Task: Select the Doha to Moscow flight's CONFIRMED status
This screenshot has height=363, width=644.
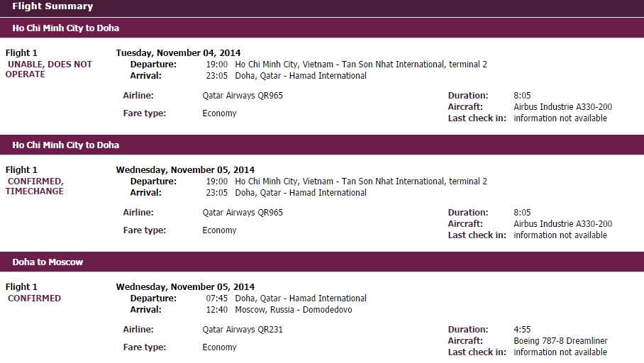Action: pos(35,298)
